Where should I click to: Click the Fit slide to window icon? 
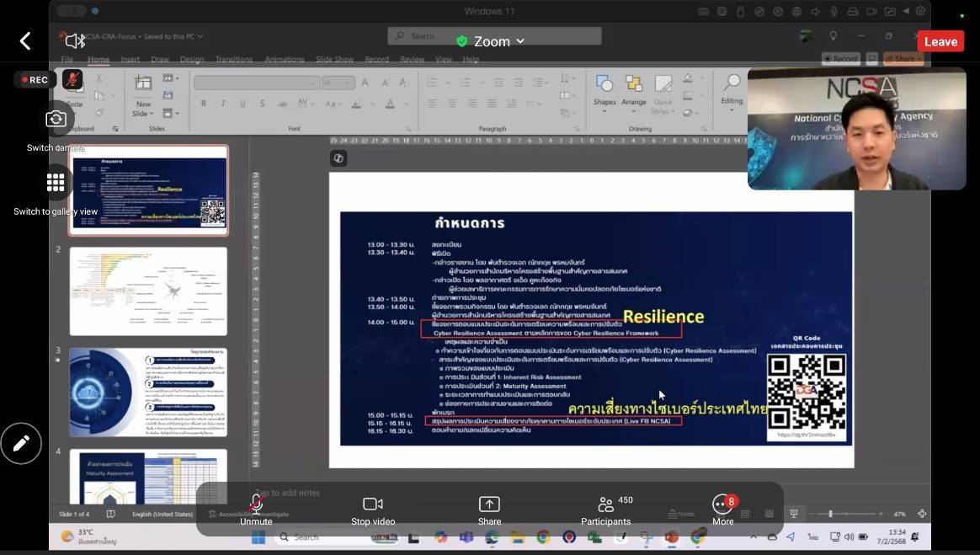(922, 514)
